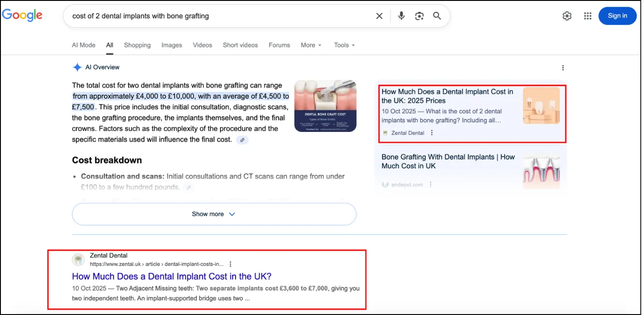The image size is (644, 315).
Task: Expand AI Overview with Show more
Action: pyautogui.click(x=214, y=214)
